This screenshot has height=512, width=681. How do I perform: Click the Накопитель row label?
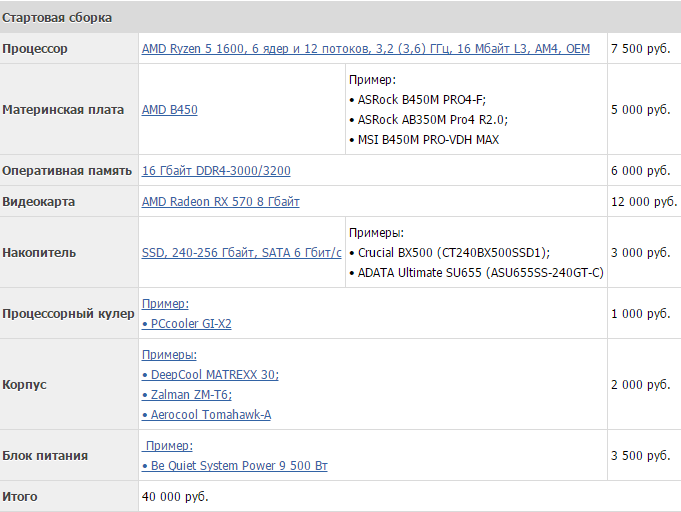39,253
